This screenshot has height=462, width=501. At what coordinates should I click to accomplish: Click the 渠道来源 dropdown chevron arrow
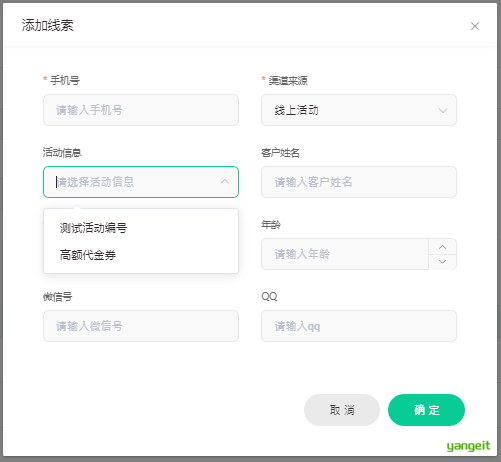(x=443, y=110)
